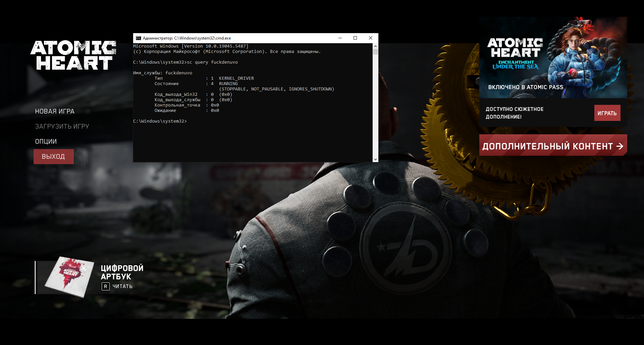Click the cmd scrollbar up arrow
This screenshot has height=345, width=644.
375,46
